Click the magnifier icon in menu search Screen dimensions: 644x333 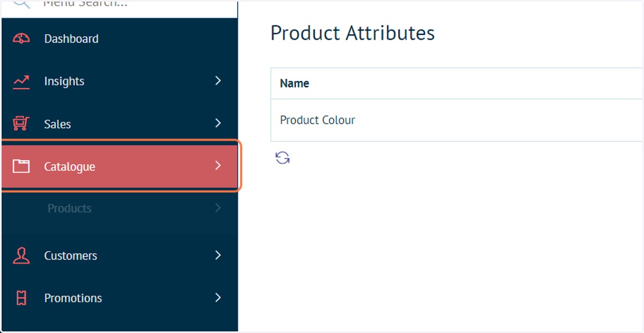(20, 3)
